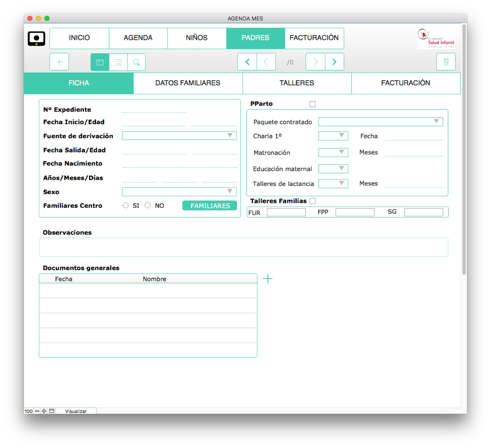The width and height of the screenshot is (491, 448).
Task: Jump to last record arrow
Action: point(334,62)
